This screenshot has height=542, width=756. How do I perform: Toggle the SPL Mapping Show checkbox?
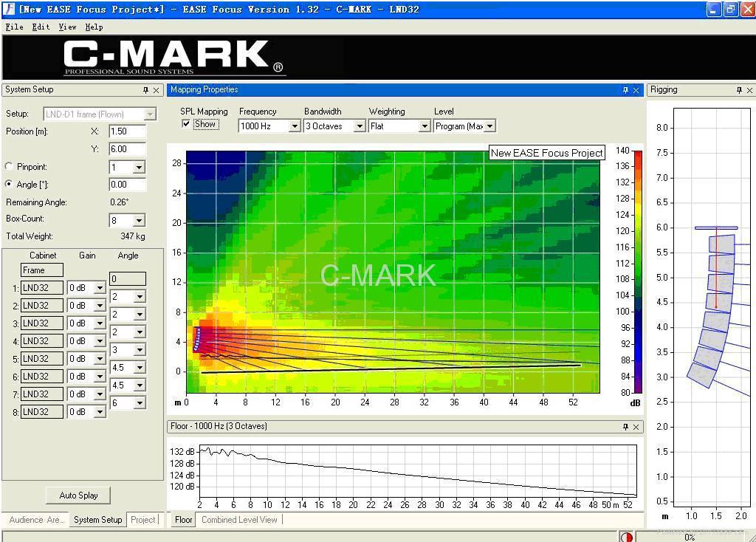(x=186, y=124)
